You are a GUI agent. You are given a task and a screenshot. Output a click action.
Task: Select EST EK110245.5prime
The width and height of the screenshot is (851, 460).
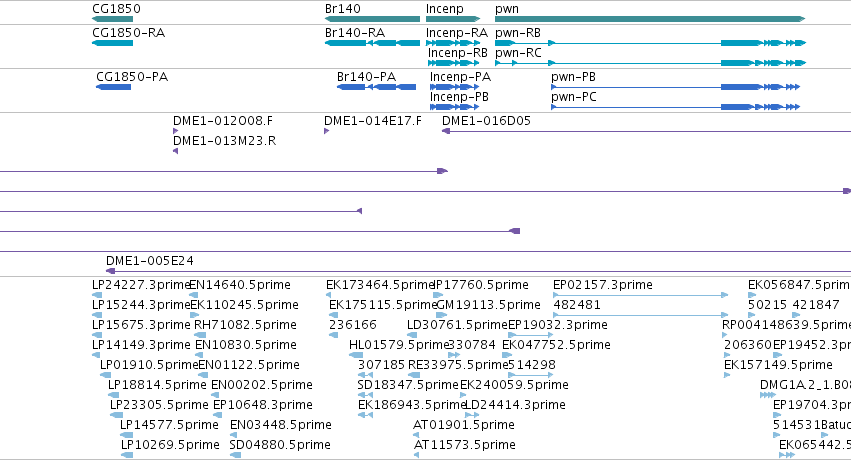click(244, 305)
